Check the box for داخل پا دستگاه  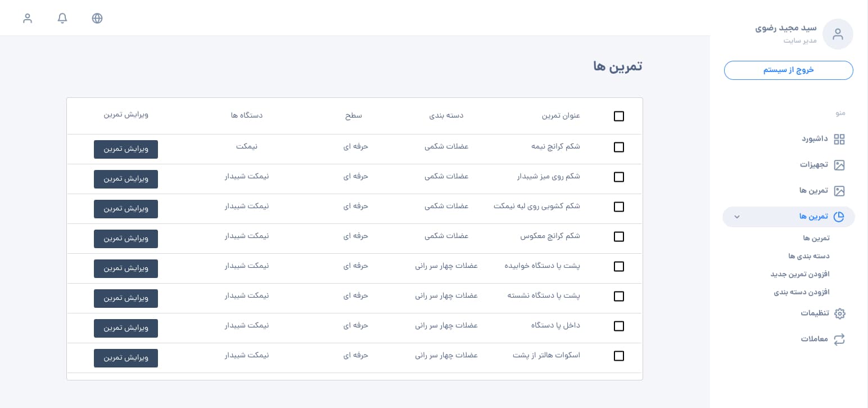click(x=619, y=326)
